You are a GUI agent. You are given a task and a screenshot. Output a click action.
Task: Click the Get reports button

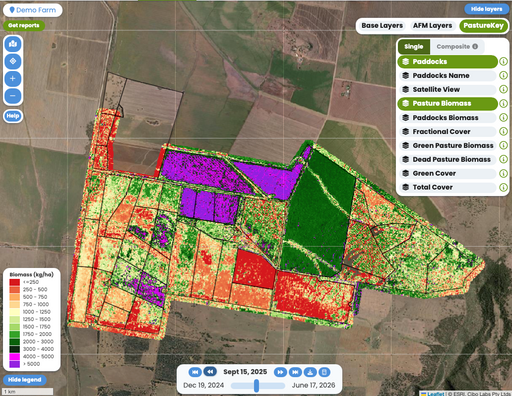(24, 25)
